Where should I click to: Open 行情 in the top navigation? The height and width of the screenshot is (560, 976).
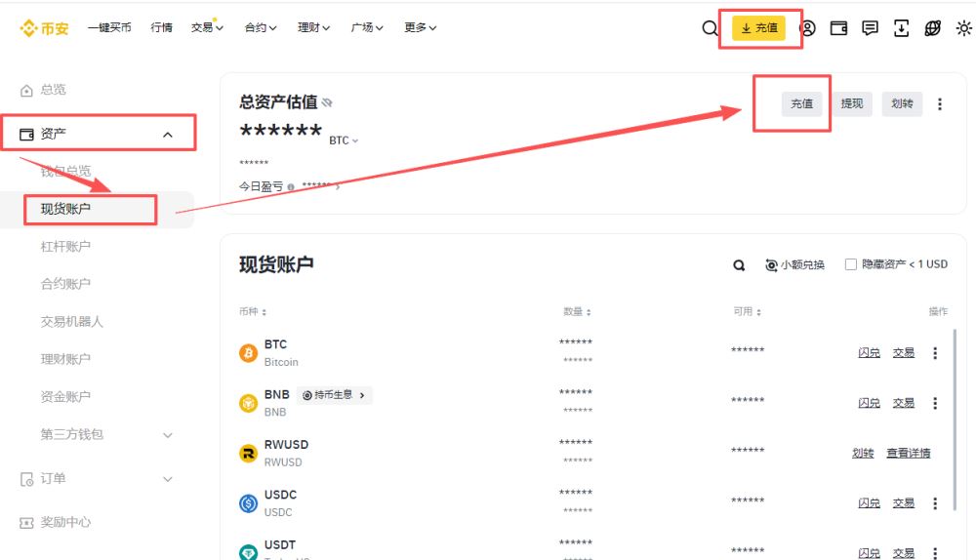(161, 27)
